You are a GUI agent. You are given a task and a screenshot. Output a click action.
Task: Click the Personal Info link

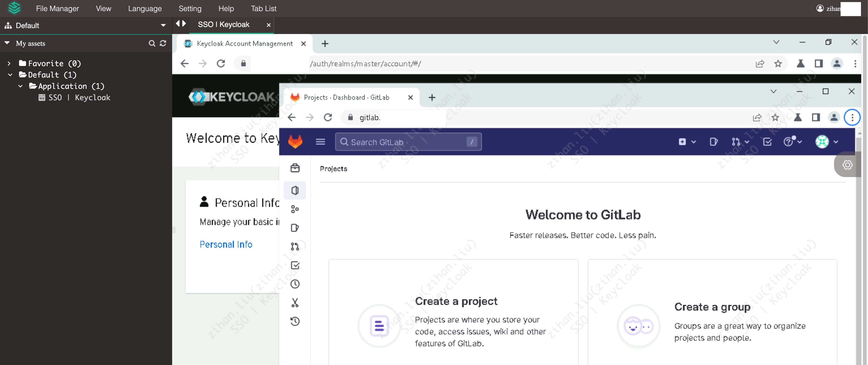226,244
